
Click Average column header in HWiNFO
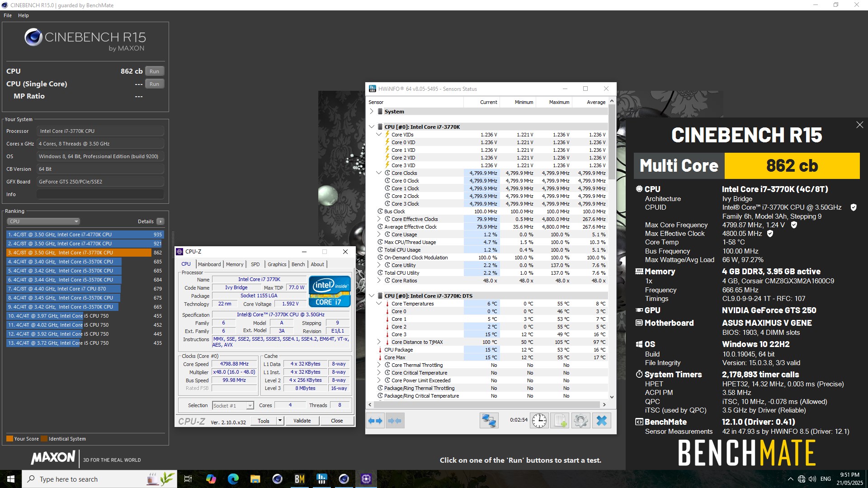click(x=590, y=102)
